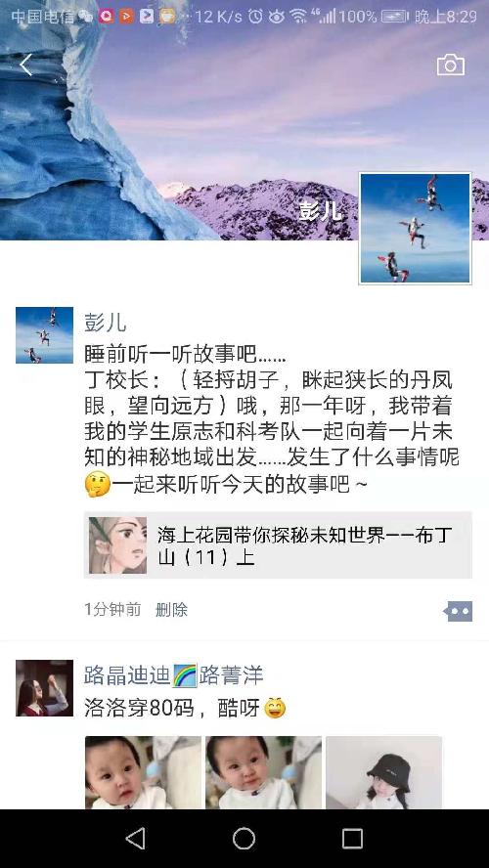489x868 pixels.
Task: Tap the back arrow at top left
Action: tap(26, 65)
